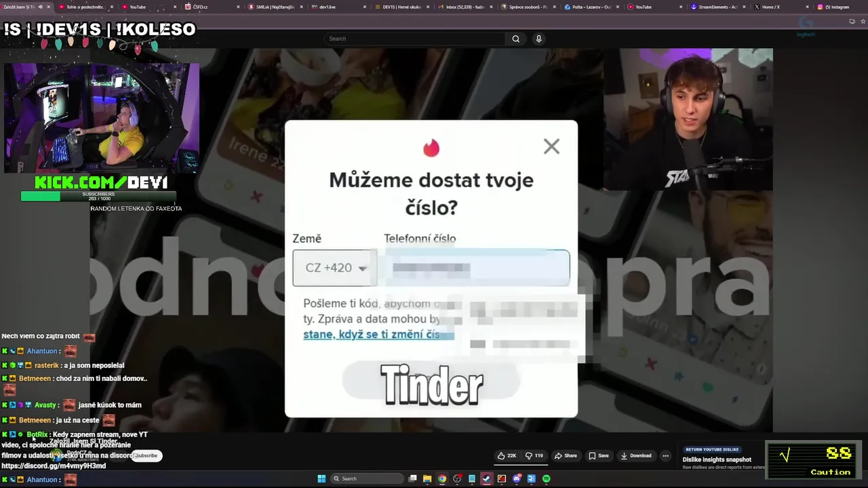
Task: Dislike the video showing 119 dislikes
Action: coord(535,455)
